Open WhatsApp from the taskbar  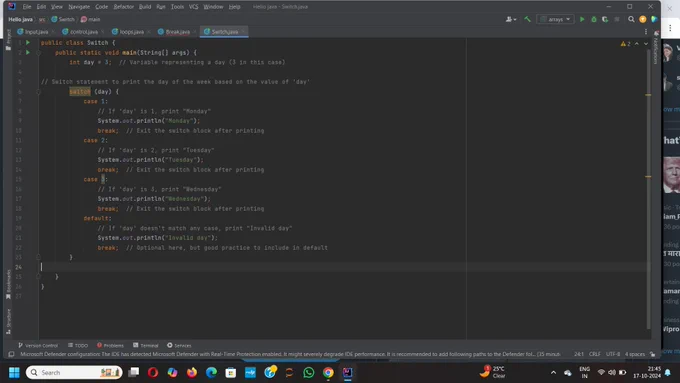309,373
